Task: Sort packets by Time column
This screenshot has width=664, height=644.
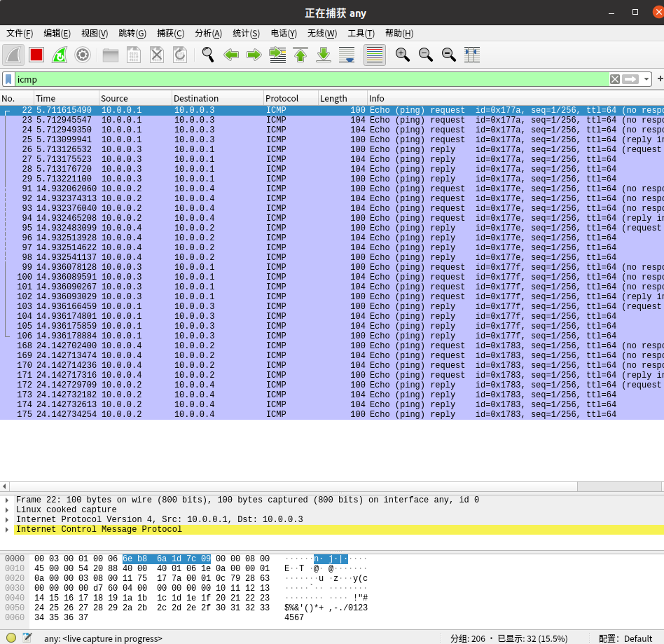Action: pos(67,98)
